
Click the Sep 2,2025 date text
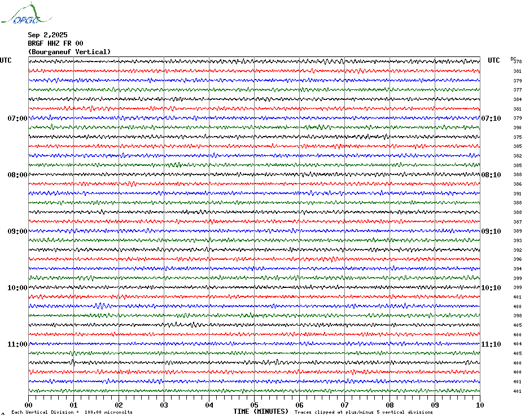coord(47,35)
